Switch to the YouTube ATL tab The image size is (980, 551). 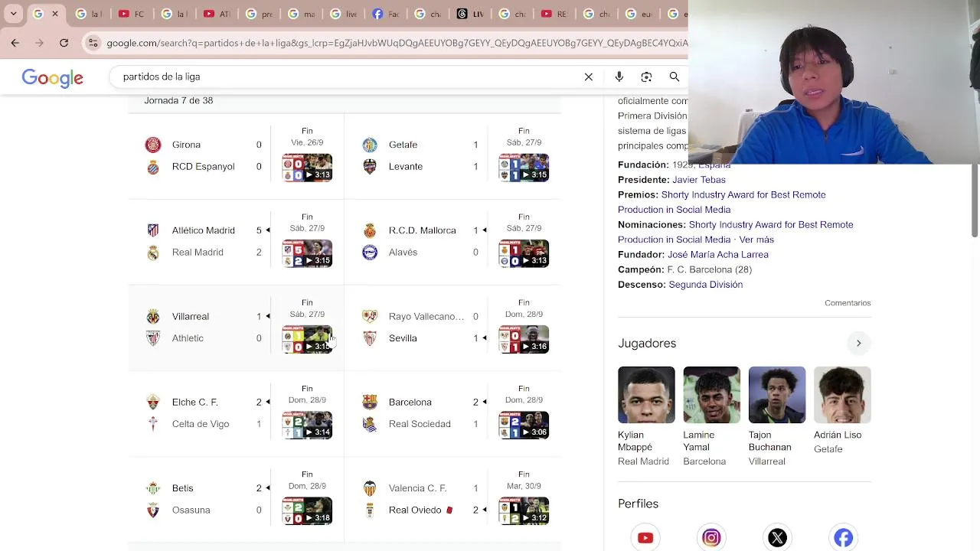coord(216,14)
